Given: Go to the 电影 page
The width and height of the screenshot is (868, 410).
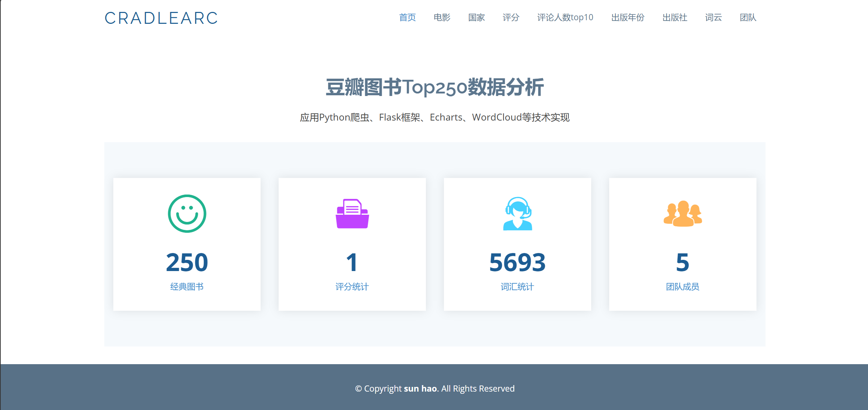Looking at the screenshot, I should pos(442,17).
